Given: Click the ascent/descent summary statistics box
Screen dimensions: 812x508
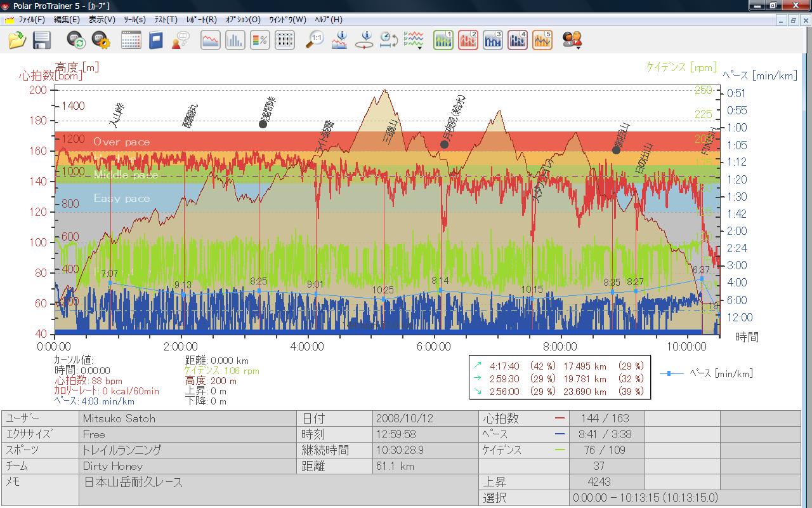Looking at the screenshot, I should (560, 378).
